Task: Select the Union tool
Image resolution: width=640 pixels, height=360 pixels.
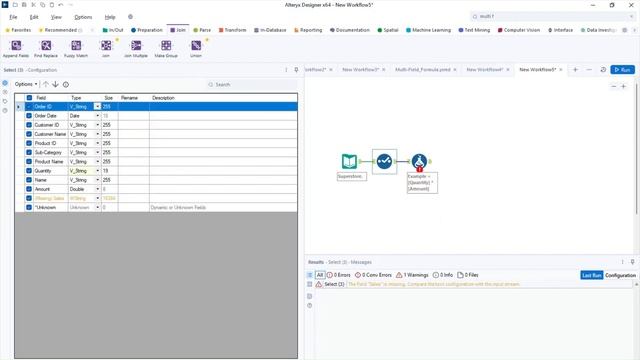Action: (x=196, y=49)
